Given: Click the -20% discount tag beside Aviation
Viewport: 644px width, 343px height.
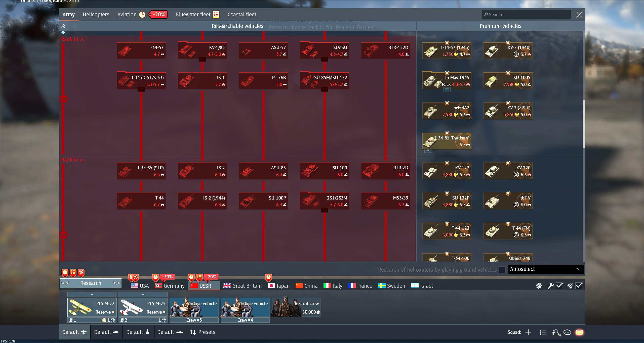Looking at the screenshot, I should pos(158,15).
